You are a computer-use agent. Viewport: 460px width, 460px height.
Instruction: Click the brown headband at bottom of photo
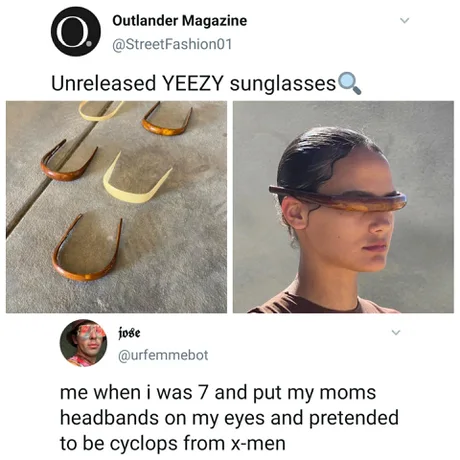click(x=87, y=248)
